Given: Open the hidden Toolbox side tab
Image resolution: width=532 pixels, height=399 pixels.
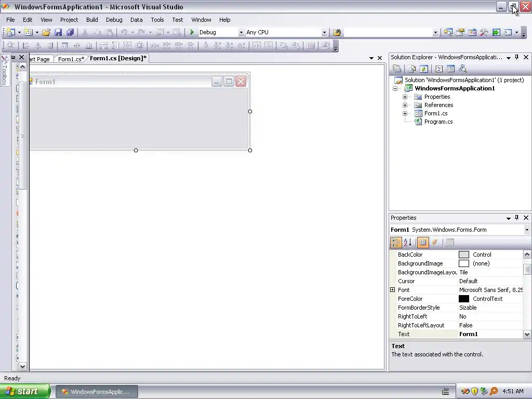Looking at the screenshot, I should pos(5,71).
